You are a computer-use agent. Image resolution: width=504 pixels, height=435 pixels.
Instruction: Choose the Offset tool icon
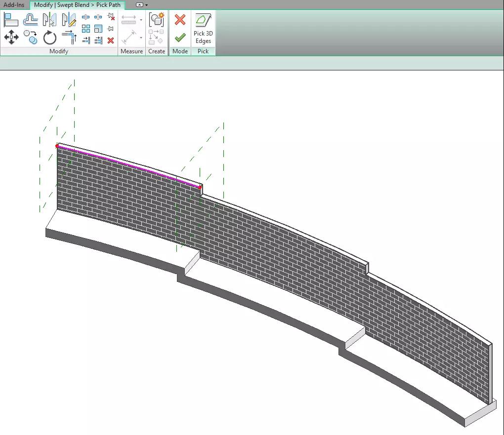click(x=31, y=20)
